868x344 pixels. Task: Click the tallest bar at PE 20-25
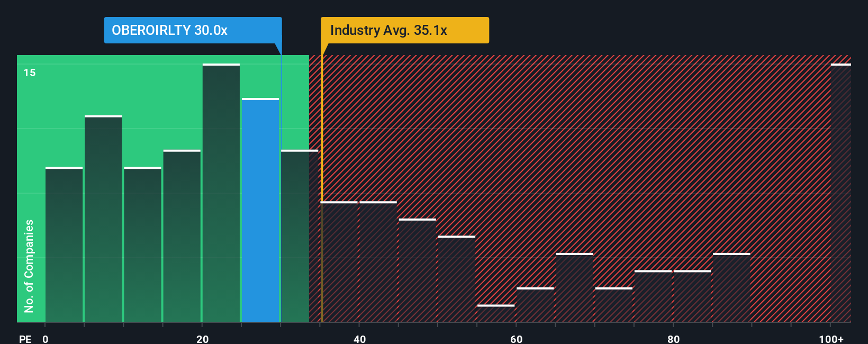coord(221,193)
